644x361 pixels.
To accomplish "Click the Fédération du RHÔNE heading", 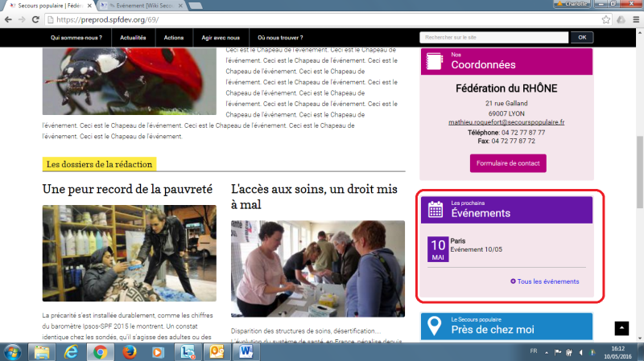I will coord(506,88).
